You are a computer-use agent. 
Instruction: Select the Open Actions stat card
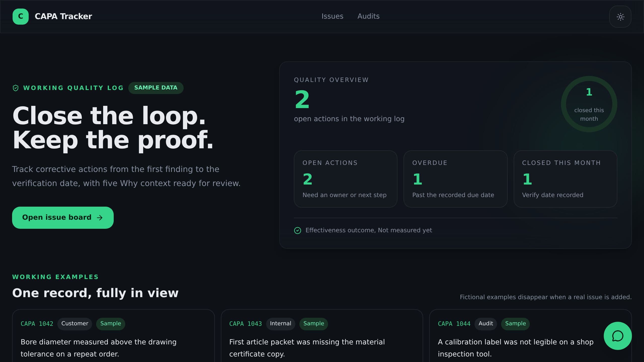[345, 179]
